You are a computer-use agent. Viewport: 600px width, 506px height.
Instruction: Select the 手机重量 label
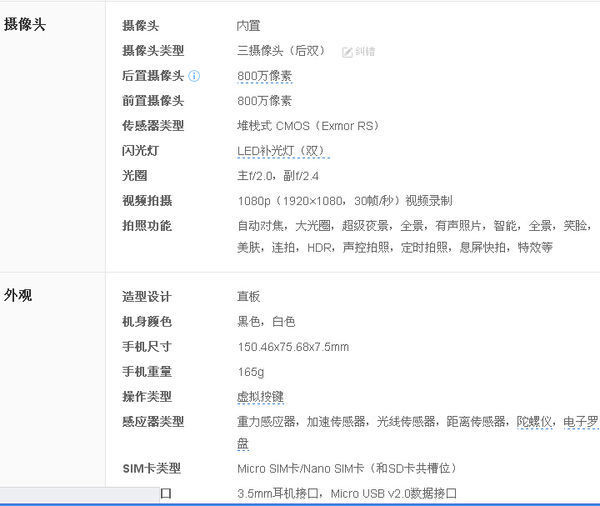coord(147,372)
